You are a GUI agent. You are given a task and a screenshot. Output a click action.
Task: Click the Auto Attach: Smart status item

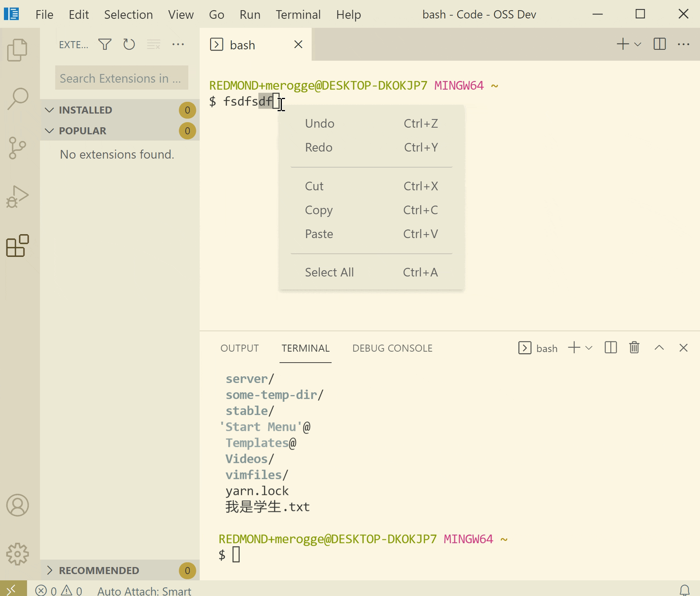click(x=144, y=591)
